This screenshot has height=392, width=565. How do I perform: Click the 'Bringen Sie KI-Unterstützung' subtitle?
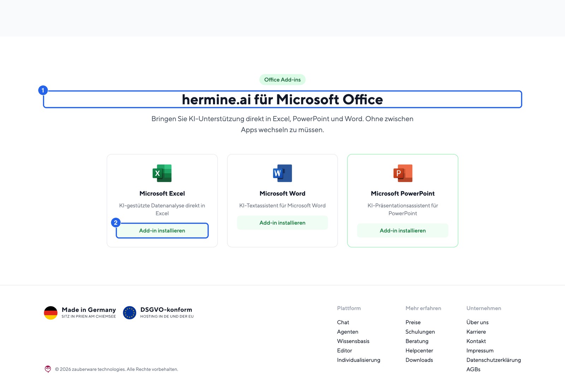pyautogui.click(x=282, y=124)
